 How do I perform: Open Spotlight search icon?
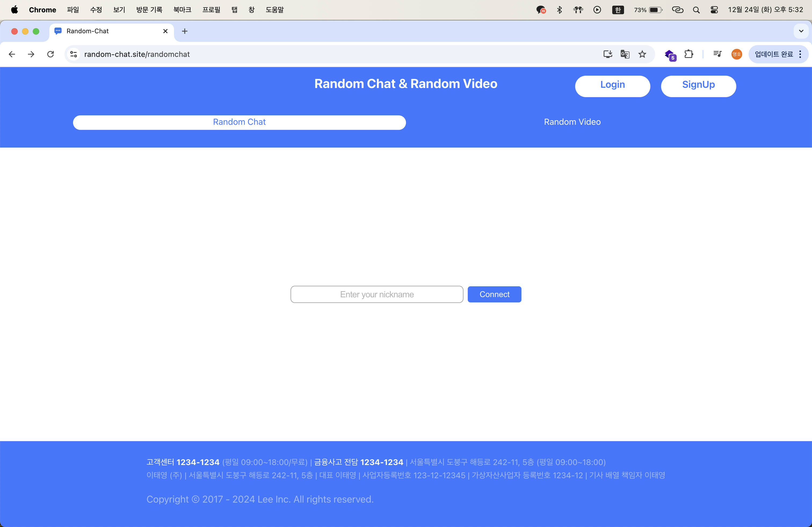pos(696,10)
